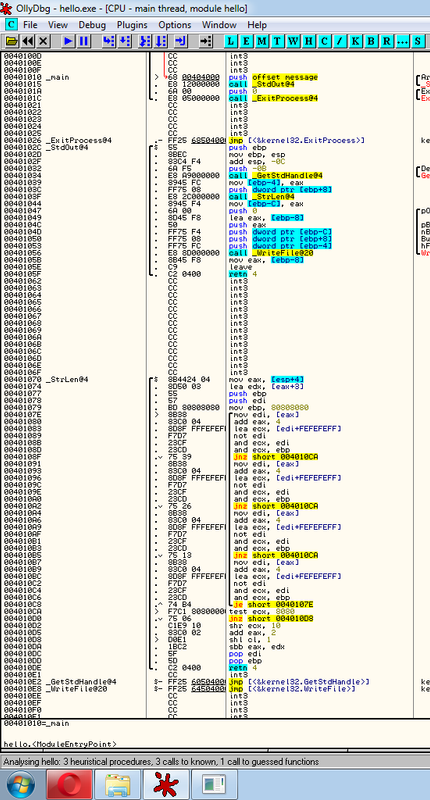430x800 pixels.
Task: Click Go to address toolbar icon
Action: [206, 41]
